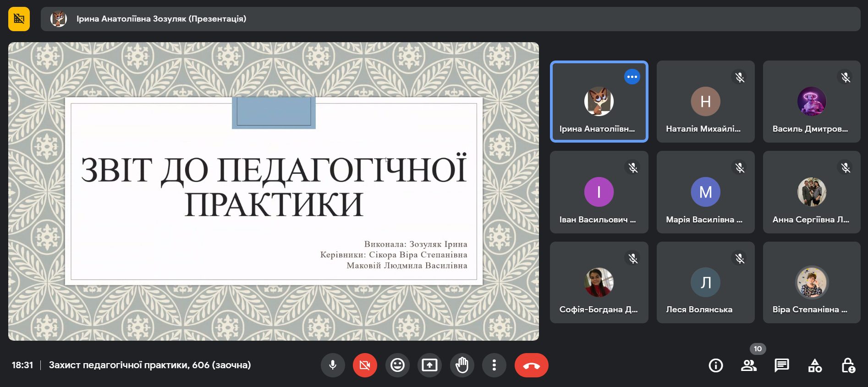Click muted mic icon on Софія-Богдана tile

pos(633,259)
